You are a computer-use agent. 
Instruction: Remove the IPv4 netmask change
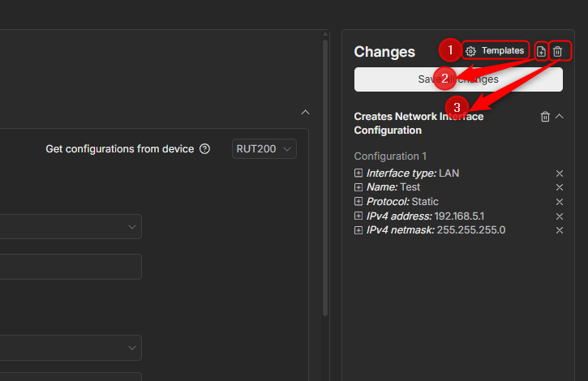point(559,230)
